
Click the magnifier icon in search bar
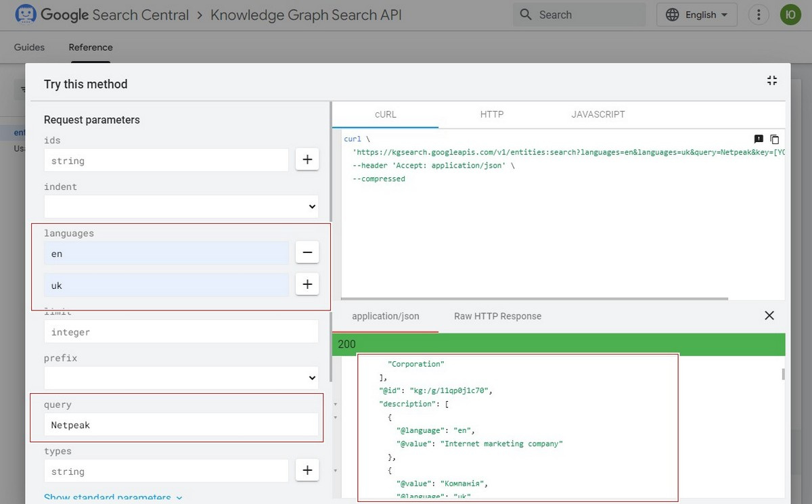(x=526, y=15)
